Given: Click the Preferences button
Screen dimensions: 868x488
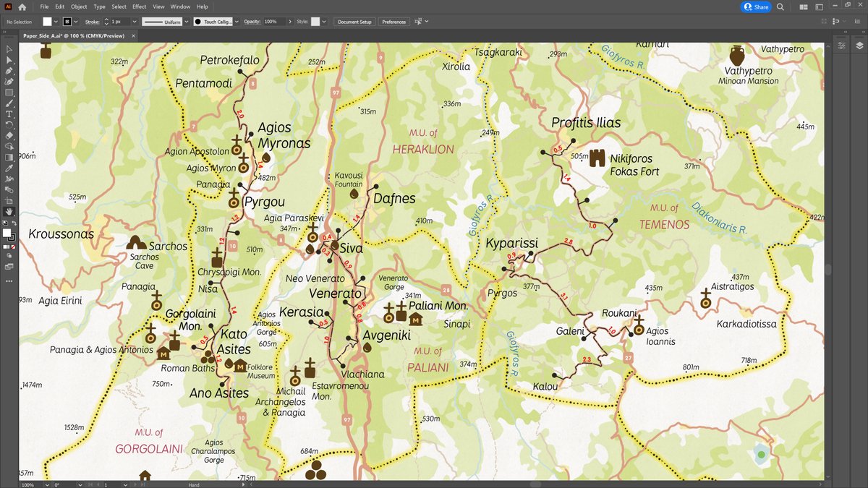Looking at the screenshot, I should [x=393, y=22].
